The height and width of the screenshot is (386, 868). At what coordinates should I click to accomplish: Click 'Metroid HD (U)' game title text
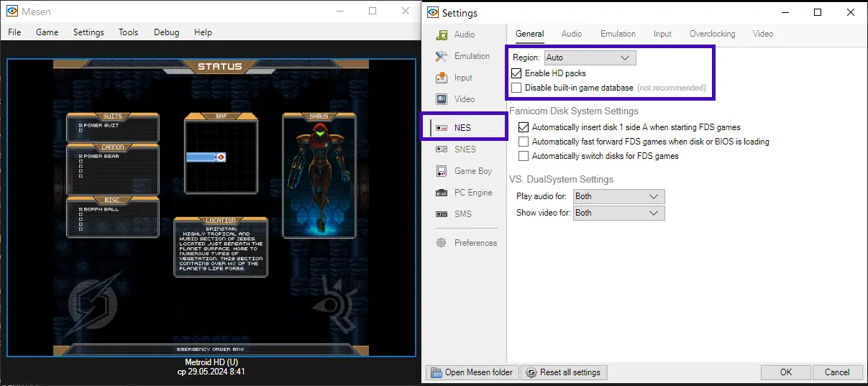point(211,362)
